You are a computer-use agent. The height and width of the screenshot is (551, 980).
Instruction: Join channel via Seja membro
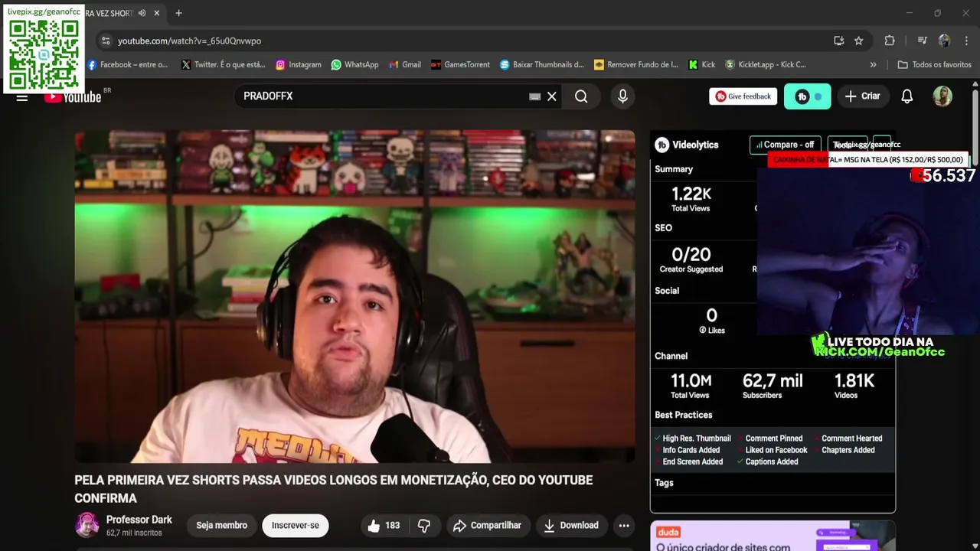221,526
